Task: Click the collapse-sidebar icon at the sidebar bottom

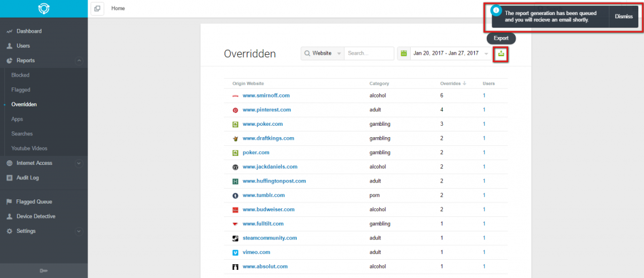Action: click(43, 270)
